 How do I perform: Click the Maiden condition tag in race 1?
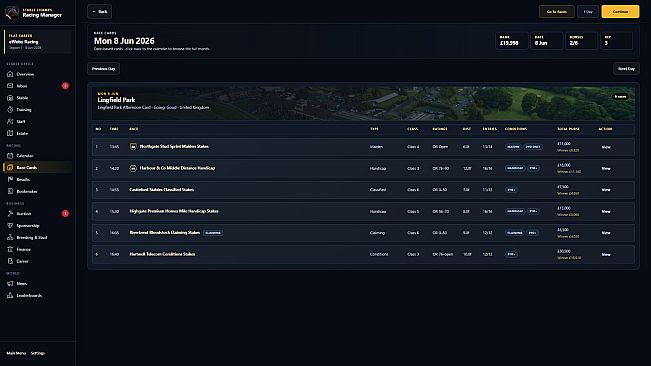[513, 146]
